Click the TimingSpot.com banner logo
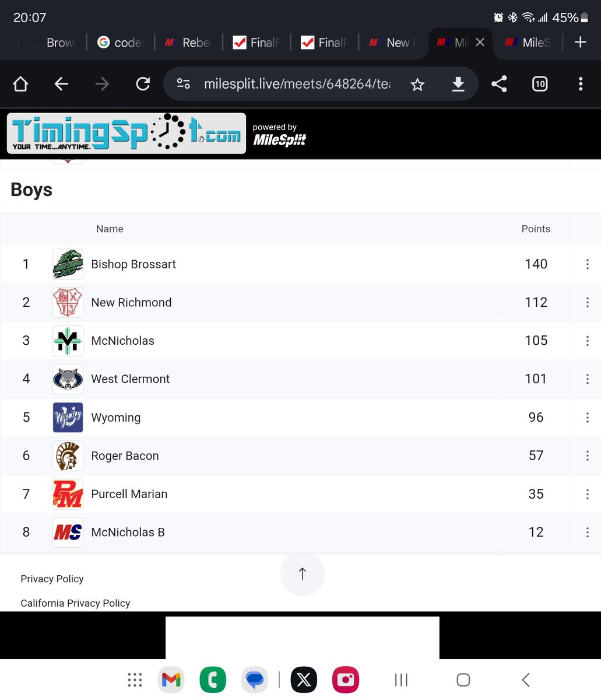This screenshot has height=700, width=601. pos(126,133)
